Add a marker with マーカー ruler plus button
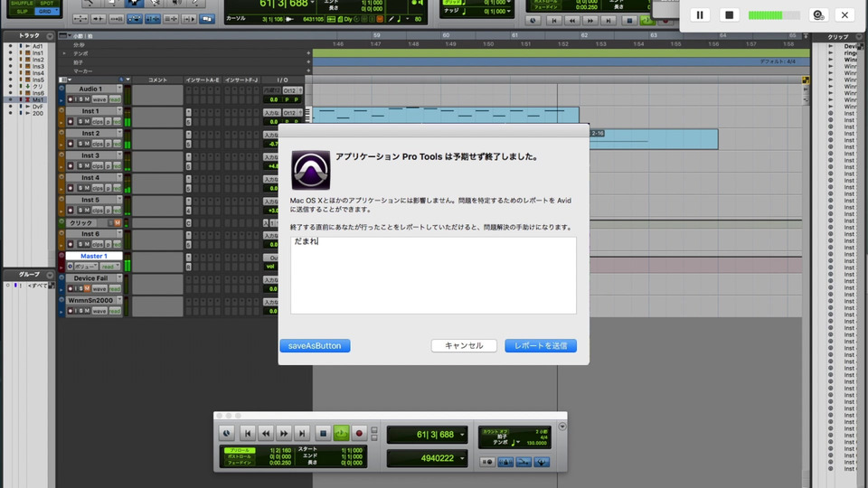Image resolution: width=868 pixels, height=488 pixels. pos(308,71)
